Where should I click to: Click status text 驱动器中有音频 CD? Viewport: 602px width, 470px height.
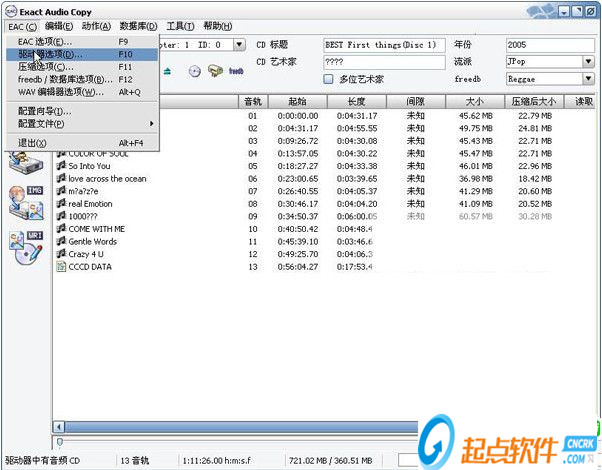pyautogui.click(x=42, y=460)
